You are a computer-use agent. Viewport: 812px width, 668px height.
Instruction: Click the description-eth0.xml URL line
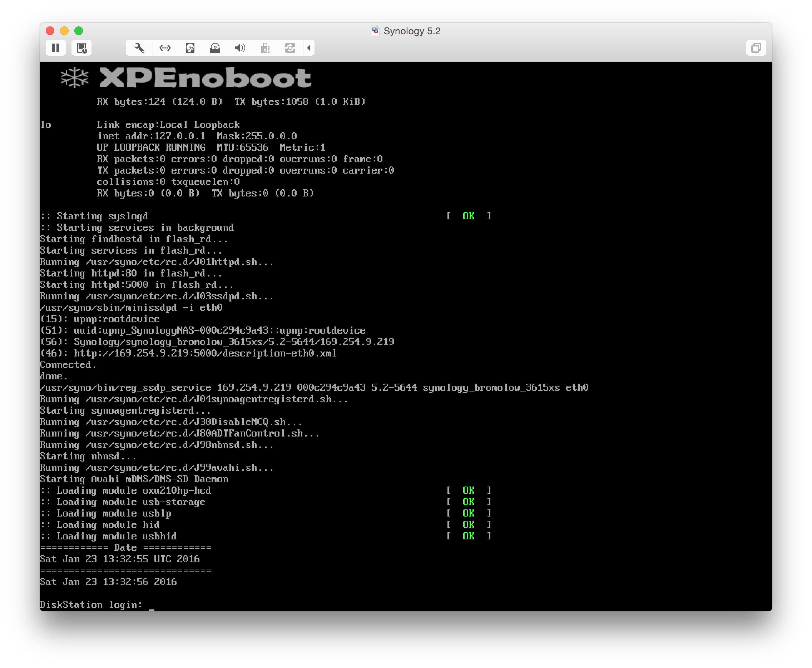189,353
